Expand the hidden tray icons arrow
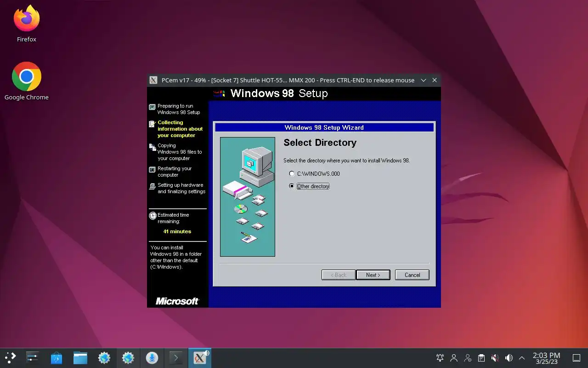The width and height of the screenshot is (588, 368). (x=522, y=358)
